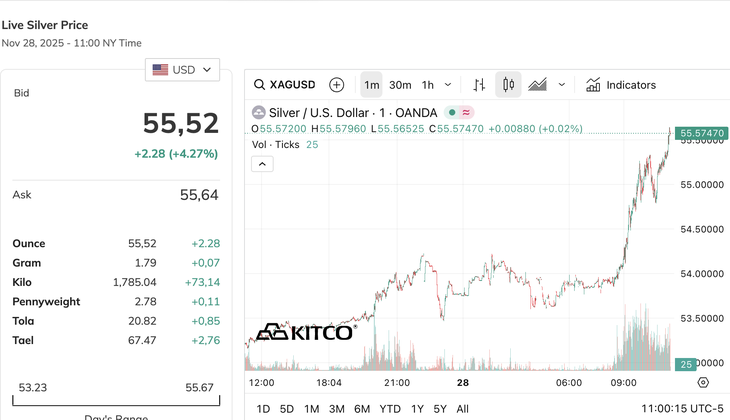Toggle the 1h interval button

pyautogui.click(x=428, y=85)
